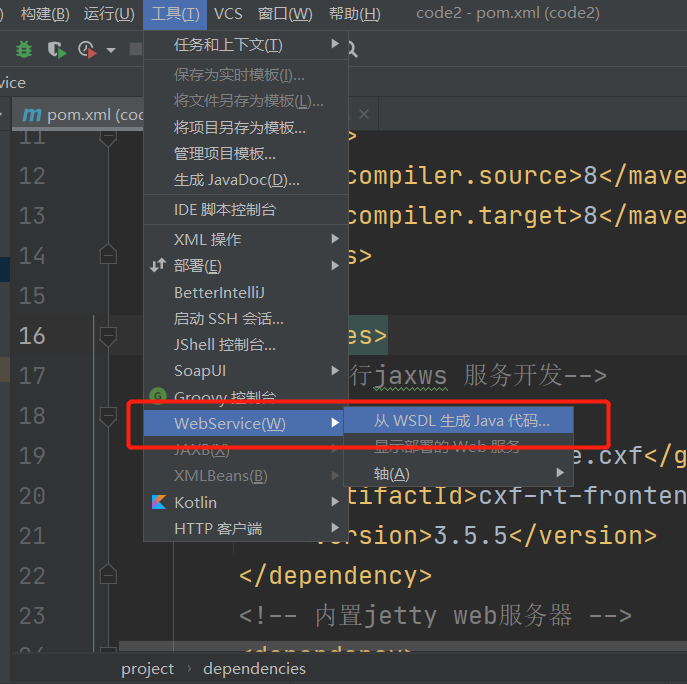Screen dimensions: 687x684
Task: Choose 从 WSDL 生成 Java 代码...
Action: 459,421
